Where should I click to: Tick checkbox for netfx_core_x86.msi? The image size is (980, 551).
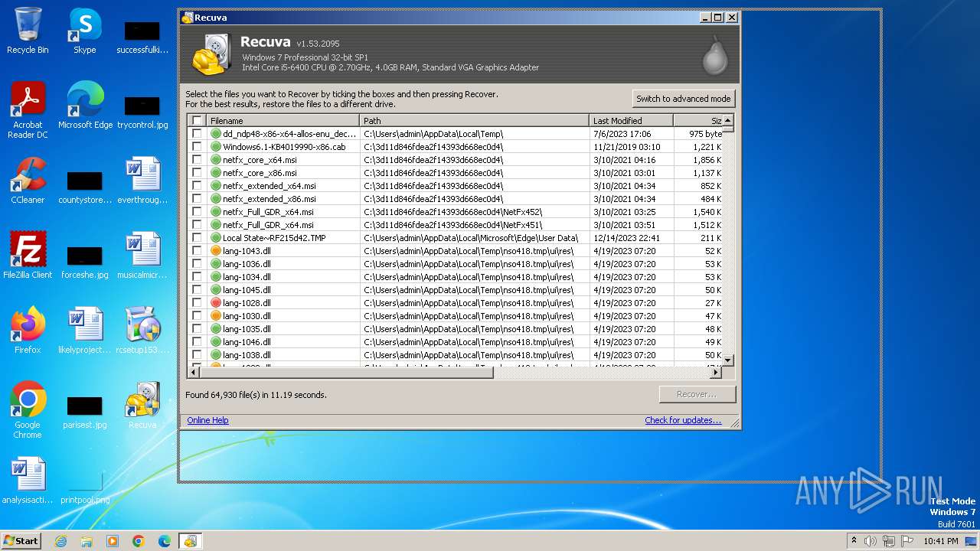pyautogui.click(x=197, y=173)
